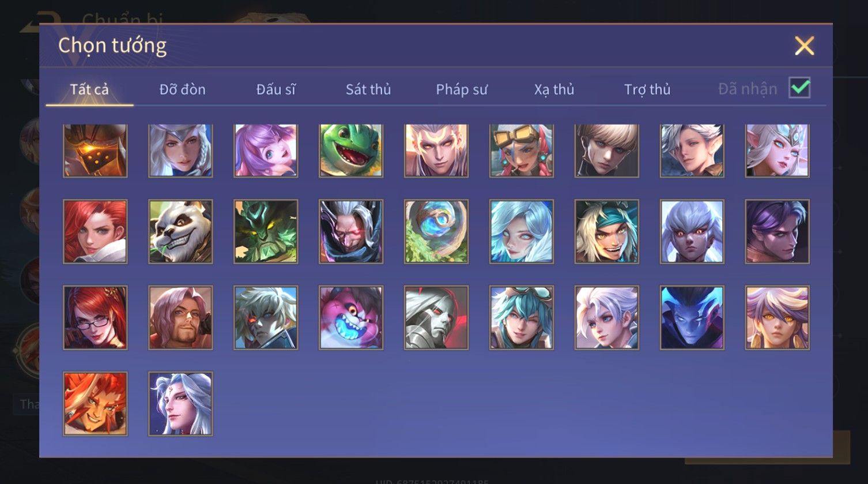Image resolution: width=868 pixels, height=484 pixels.
Task: Pick the teal bandana smiling hero
Action: tap(607, 231)
